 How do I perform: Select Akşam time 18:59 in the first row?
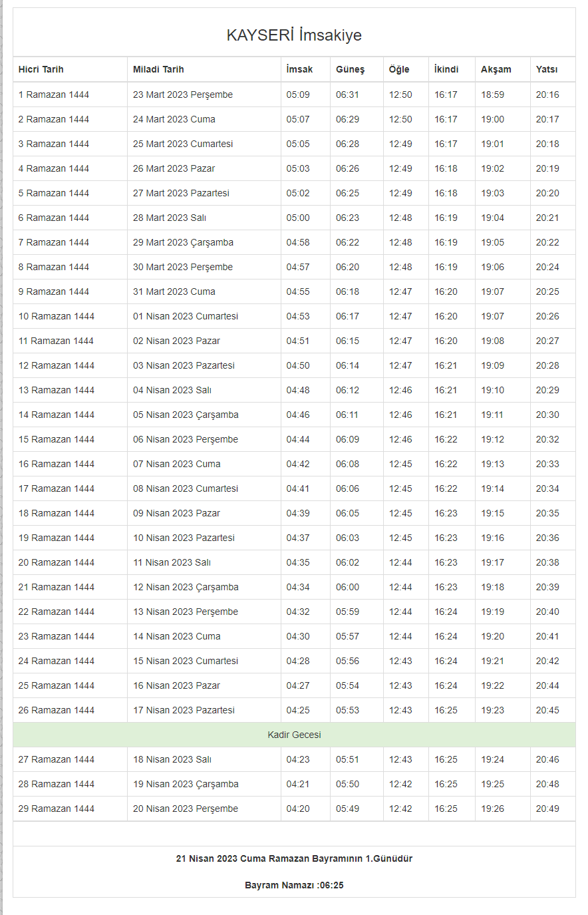coord(493,94)
